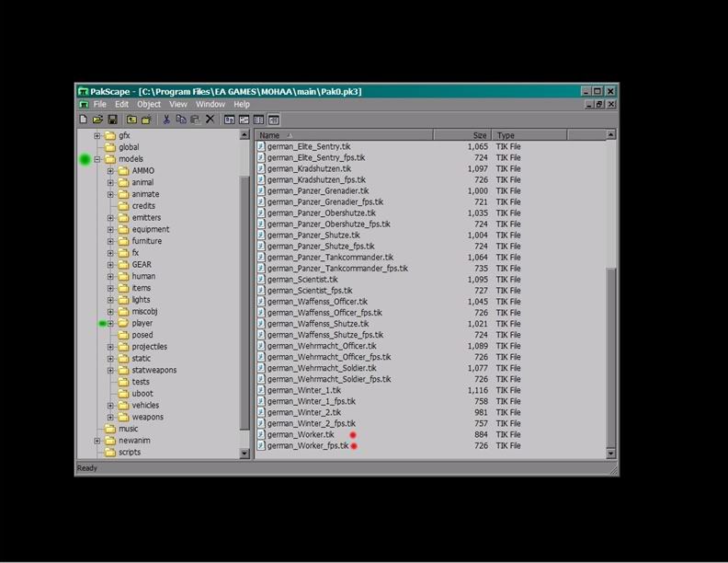
Task: Sort files by Size column header
Action: coord(462,135)
